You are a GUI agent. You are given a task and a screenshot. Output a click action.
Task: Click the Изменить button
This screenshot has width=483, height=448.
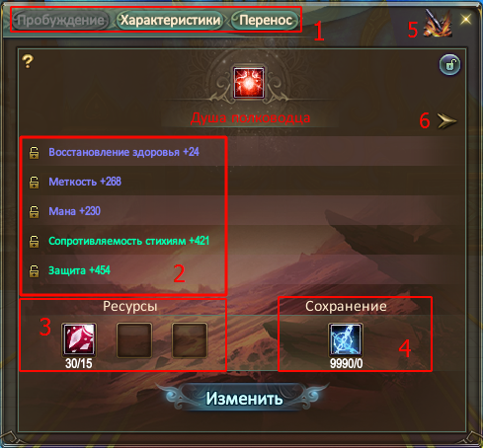tap(244, 399)
